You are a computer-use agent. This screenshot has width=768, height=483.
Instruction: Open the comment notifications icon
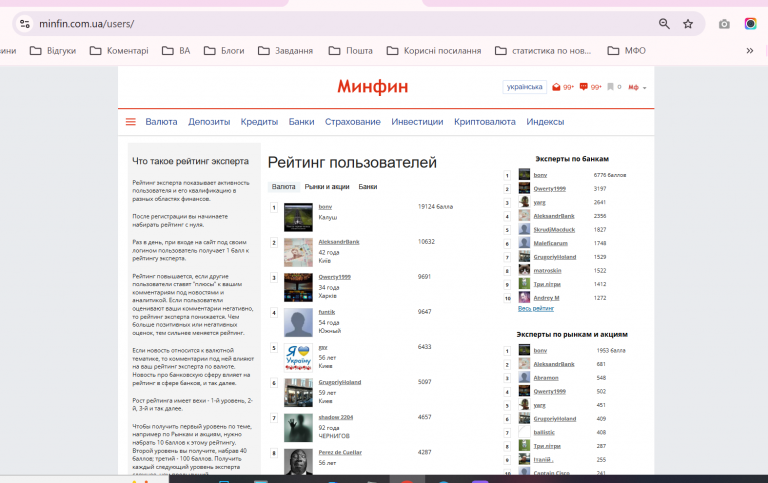tap(583, 87)
